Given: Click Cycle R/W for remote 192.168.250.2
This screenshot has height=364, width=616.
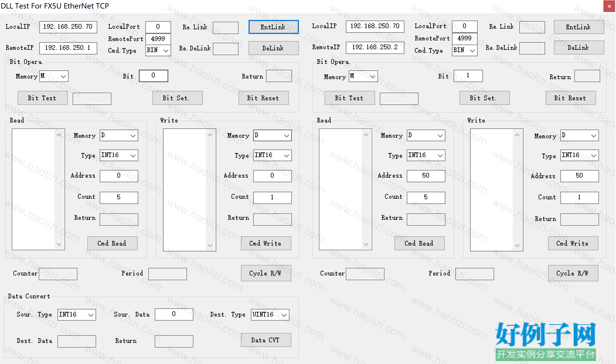Looking at the screenshot, I should click(573, 273).
